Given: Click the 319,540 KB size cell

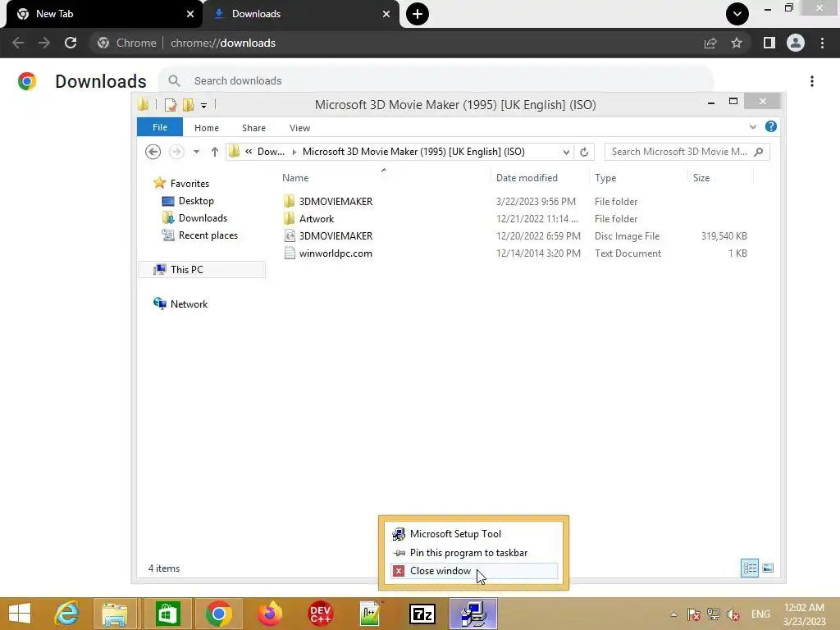Looking at the screenshot, I should pos(724,236).
